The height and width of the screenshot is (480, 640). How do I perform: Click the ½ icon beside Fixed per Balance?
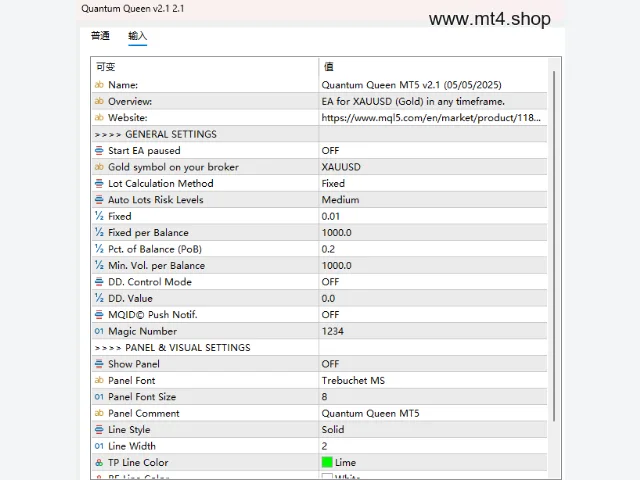(99, 232)
